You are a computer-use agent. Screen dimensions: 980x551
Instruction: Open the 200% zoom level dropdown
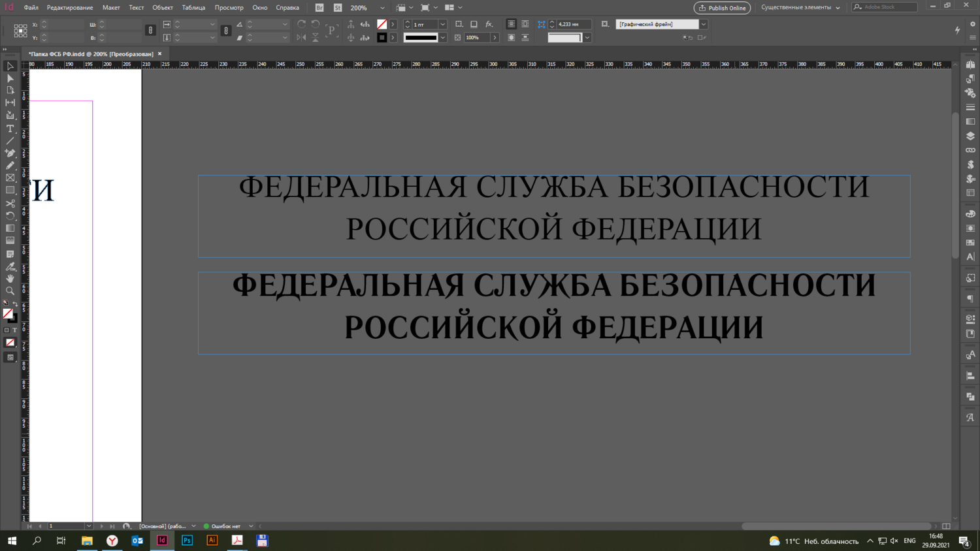click(382, 8)
